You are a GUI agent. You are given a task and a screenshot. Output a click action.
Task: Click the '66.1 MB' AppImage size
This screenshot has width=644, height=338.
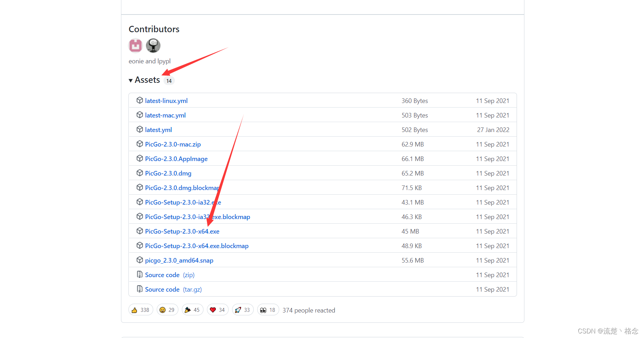[x=413, y=159]
